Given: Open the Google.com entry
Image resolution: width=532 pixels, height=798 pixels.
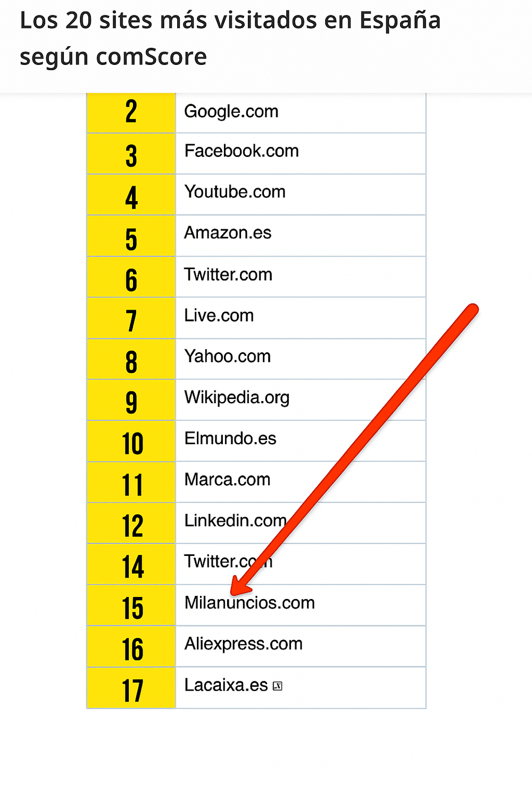Looking at the screenshot, I should [x=231, y=112].
